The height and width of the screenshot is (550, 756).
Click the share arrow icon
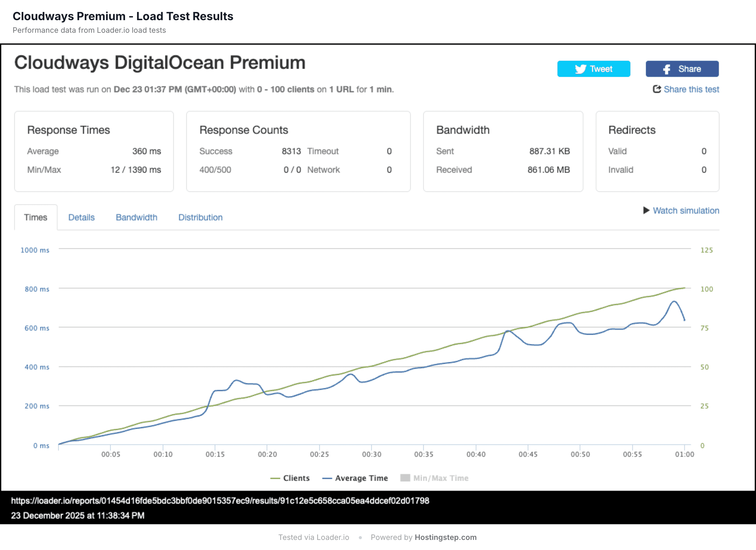[x=657, y=89]
